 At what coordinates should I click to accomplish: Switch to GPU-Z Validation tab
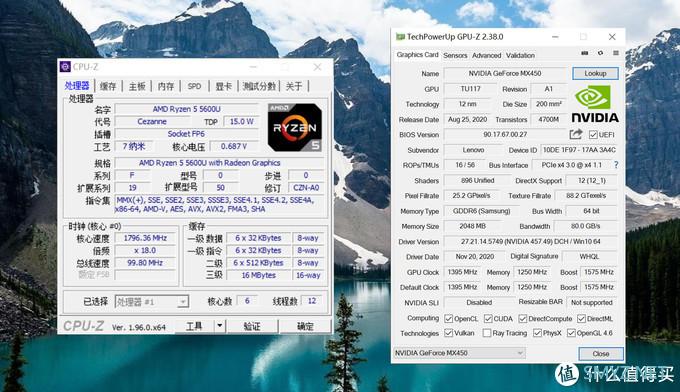click(520, 56)
